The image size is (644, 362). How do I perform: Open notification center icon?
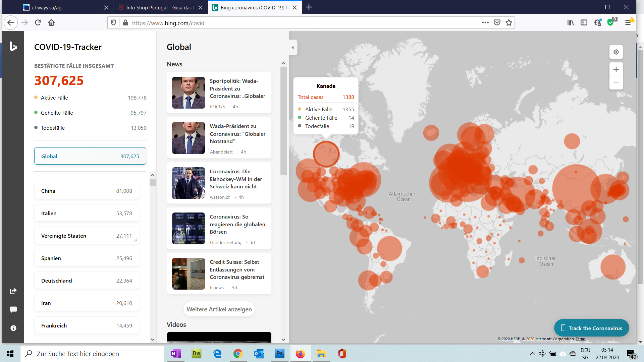click(x=631, y=354)
